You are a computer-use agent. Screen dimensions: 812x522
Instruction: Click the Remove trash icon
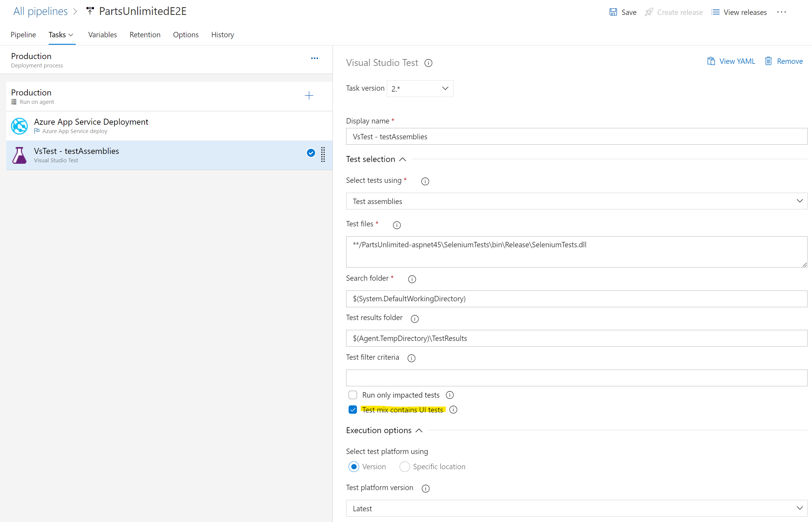pyautogui.click(x=768, y=61)
